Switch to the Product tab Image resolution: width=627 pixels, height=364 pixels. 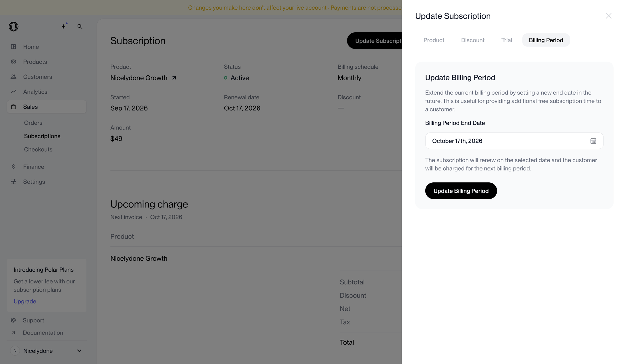[x=434, y=40]
